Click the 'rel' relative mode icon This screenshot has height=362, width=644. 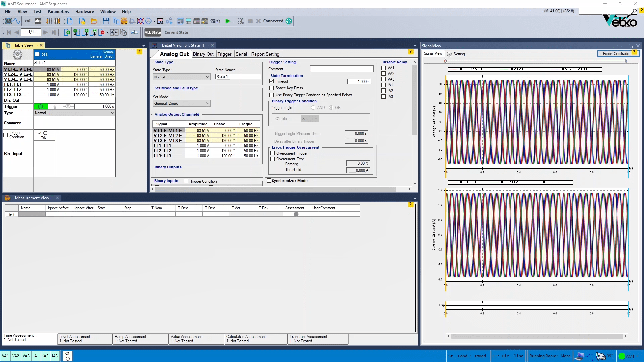pyautogui.click(x=28, y=21)
